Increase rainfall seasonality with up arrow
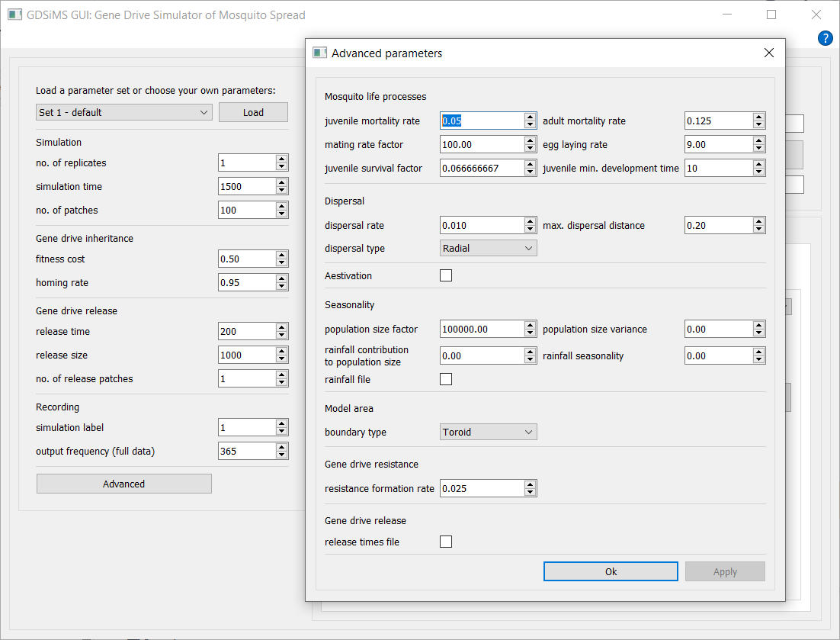 pyautogui.click(x=758, y=352)
